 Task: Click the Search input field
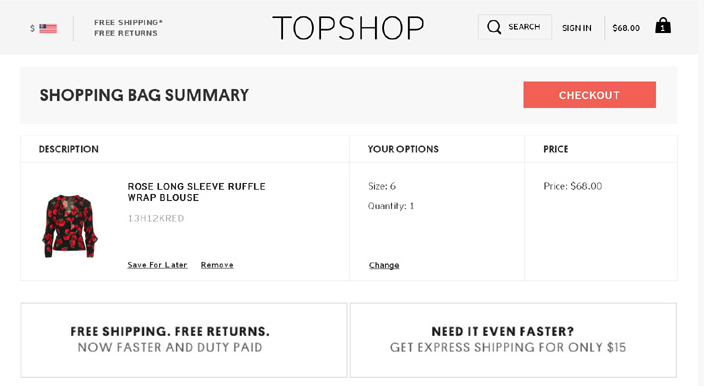pos(515,27)
